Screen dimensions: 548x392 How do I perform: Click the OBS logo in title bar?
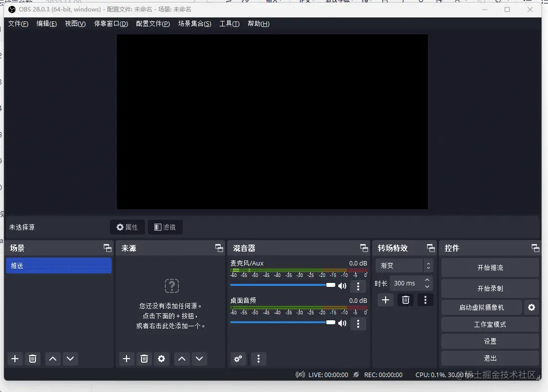click(12, 9)
